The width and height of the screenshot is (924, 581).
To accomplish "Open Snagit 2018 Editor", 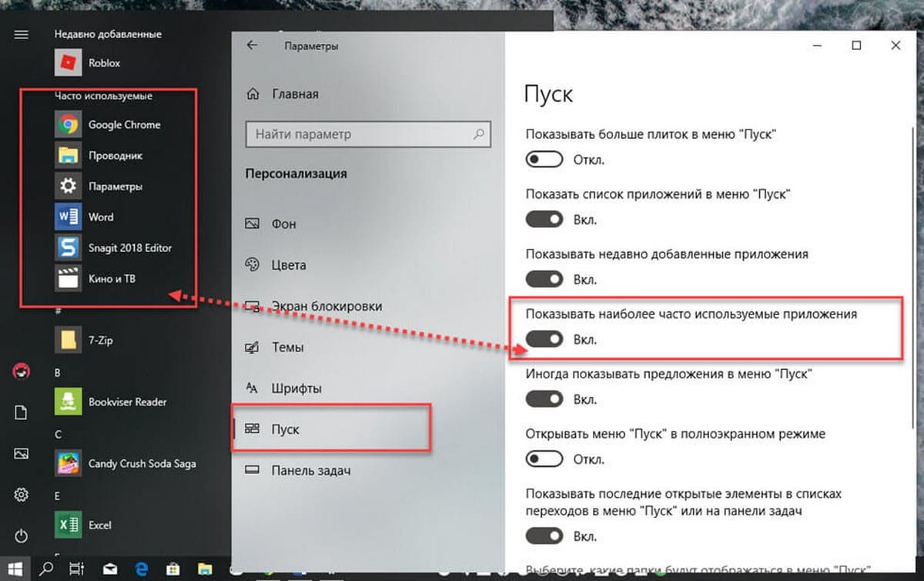I will click(113, 247).
